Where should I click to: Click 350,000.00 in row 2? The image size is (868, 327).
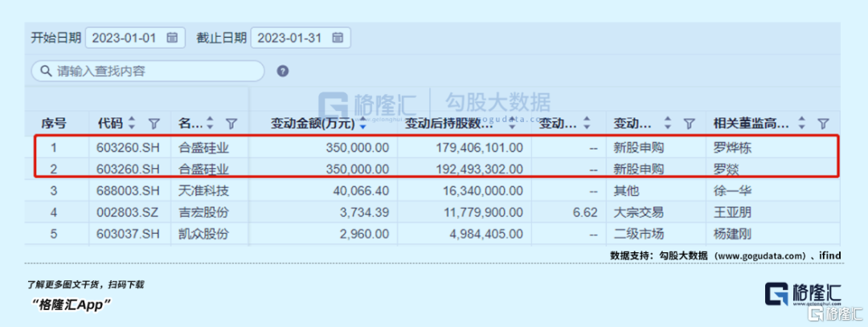coord(356,169)
